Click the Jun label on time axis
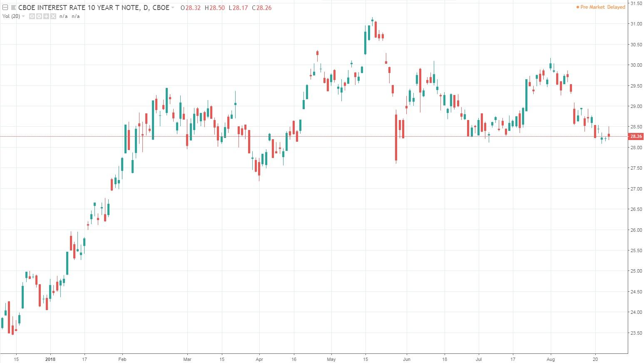 pyautogui.click(x=407, y=359)
